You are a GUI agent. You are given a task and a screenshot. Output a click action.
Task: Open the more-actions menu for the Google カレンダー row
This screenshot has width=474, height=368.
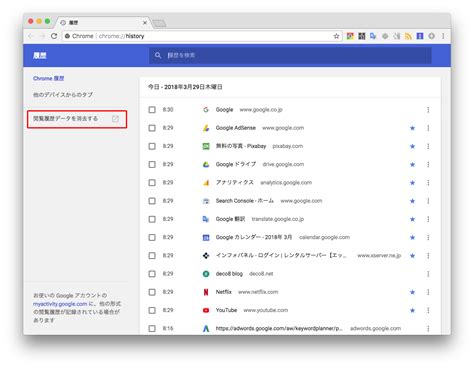428,237
